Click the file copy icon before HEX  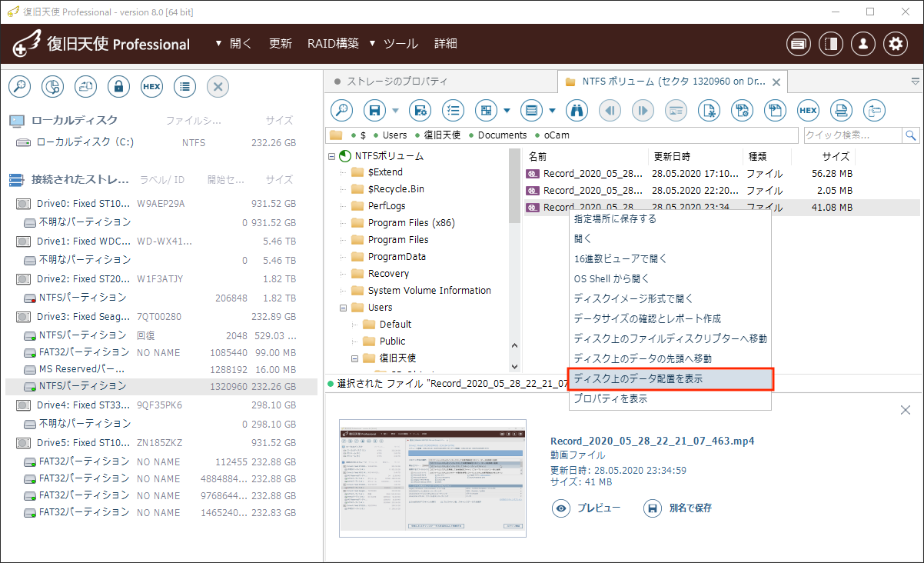(775, 110)
